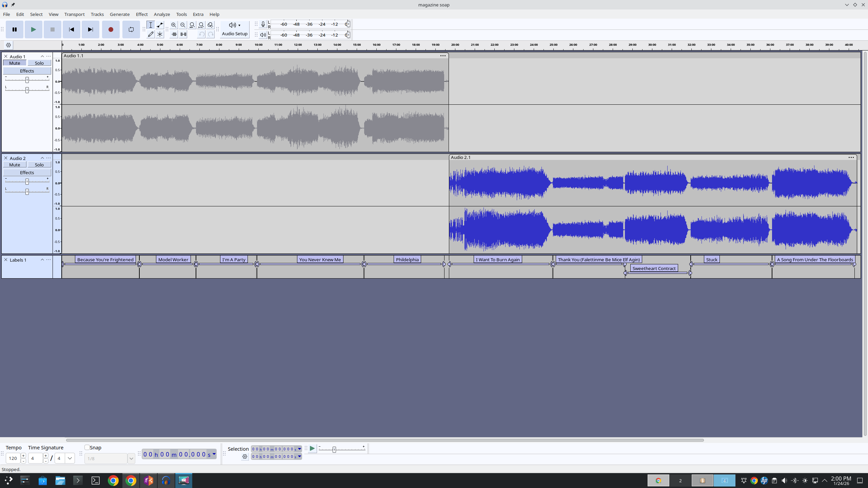
Task: Toggle the Loop playback button
Action: coord(131,29)
